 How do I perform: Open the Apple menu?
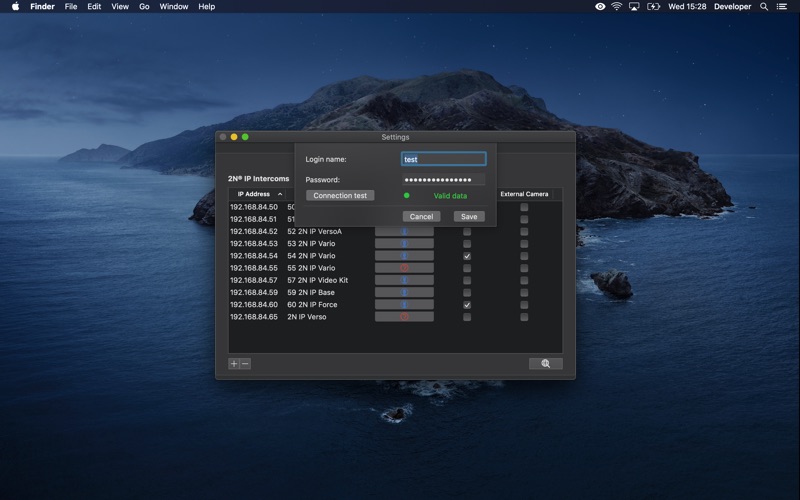15,7
